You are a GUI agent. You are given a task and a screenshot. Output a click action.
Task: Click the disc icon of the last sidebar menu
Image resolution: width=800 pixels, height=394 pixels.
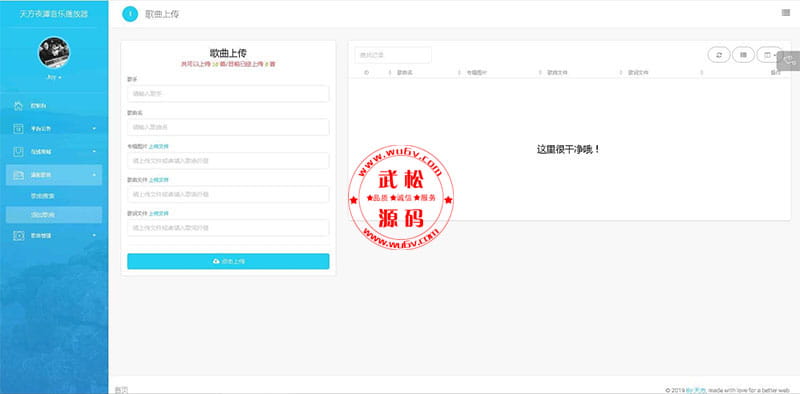click(18, 236)
